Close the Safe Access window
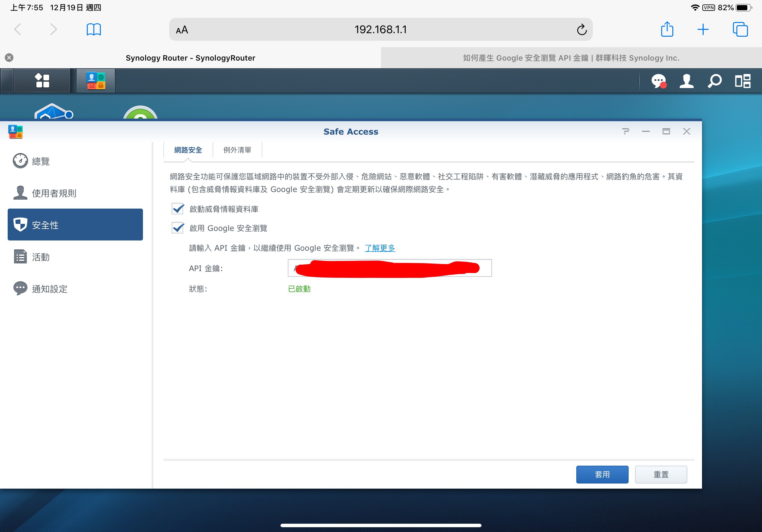 coord(687,131)
